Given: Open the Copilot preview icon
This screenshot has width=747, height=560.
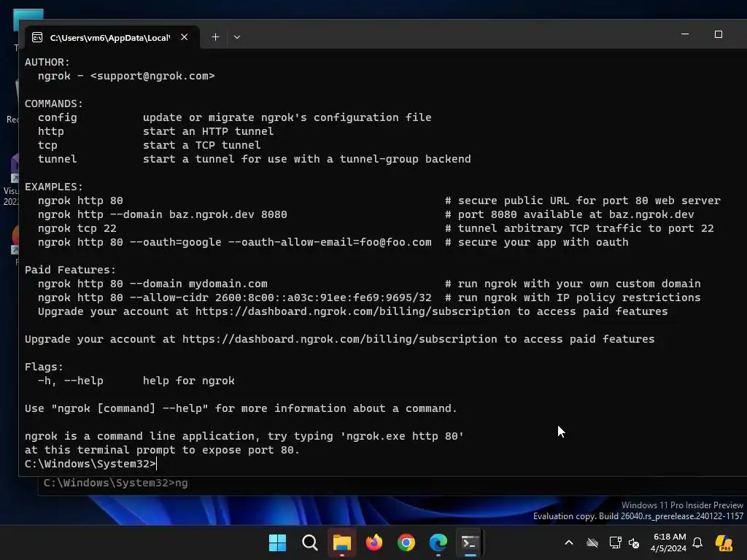Looking at the screenshot, I should [x=724, y=542].
